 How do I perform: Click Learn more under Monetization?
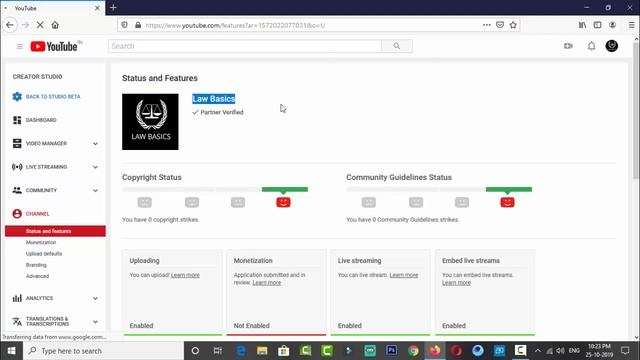(x=267, y=282)
